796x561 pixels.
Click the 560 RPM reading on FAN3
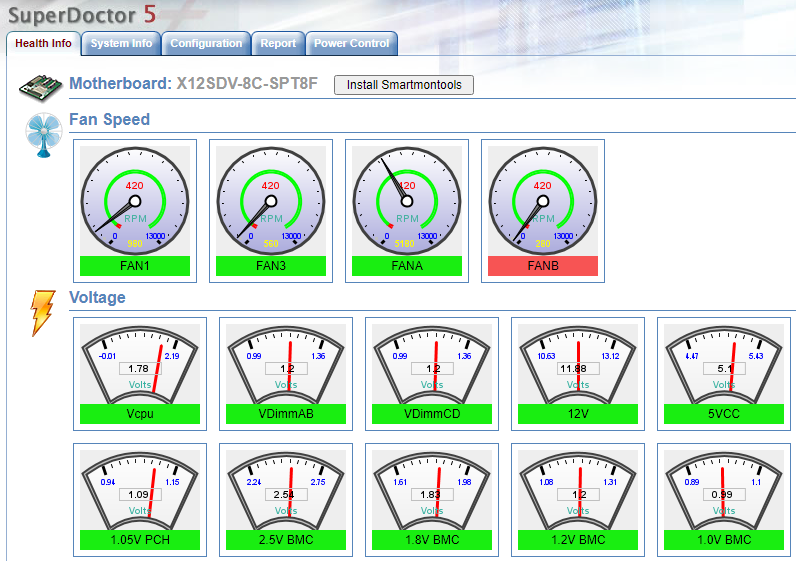point(271,244)
